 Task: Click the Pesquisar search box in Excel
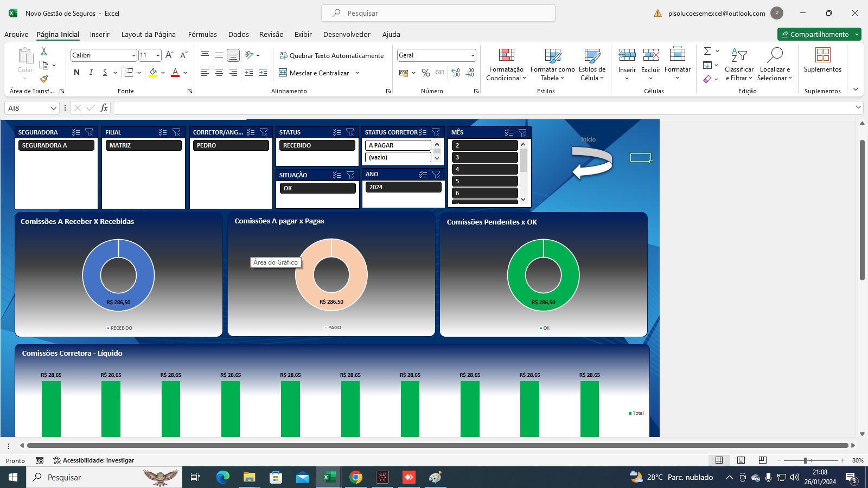438,13
